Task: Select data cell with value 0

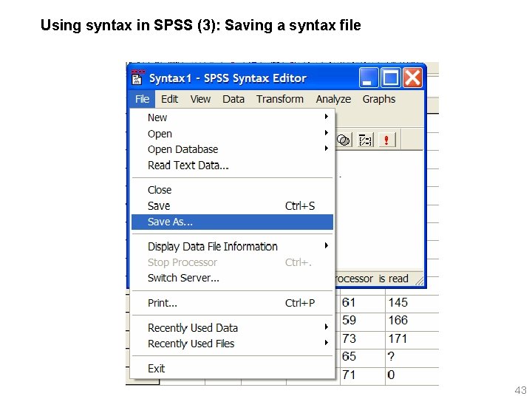Action: 412,375
